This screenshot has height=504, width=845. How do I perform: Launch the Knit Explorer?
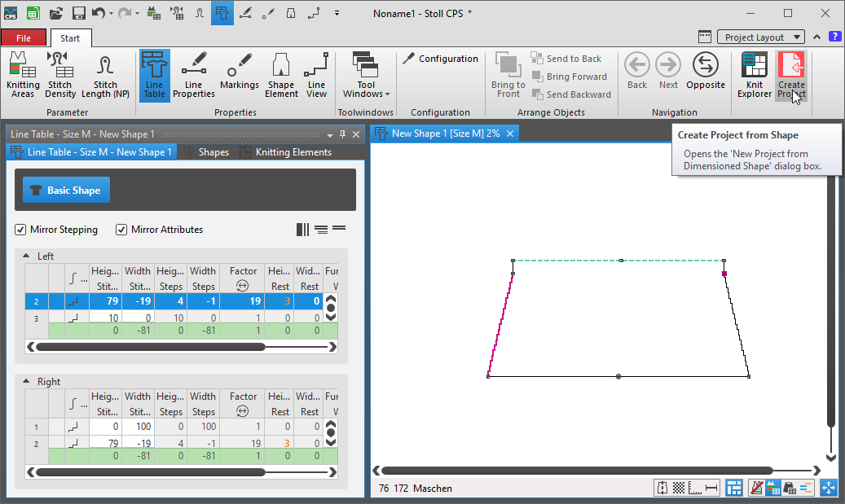pyautogui.click(x=754, y=75)
